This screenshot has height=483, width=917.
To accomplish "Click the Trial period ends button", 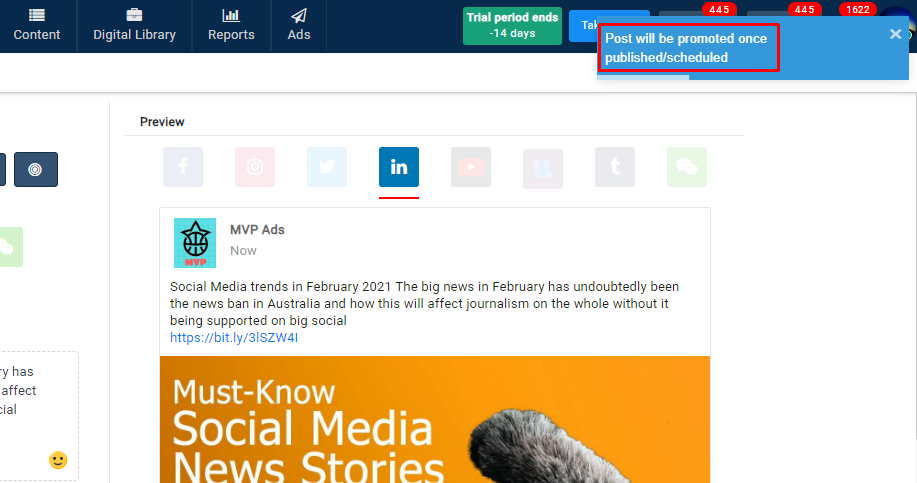I will tap(512, 25).
